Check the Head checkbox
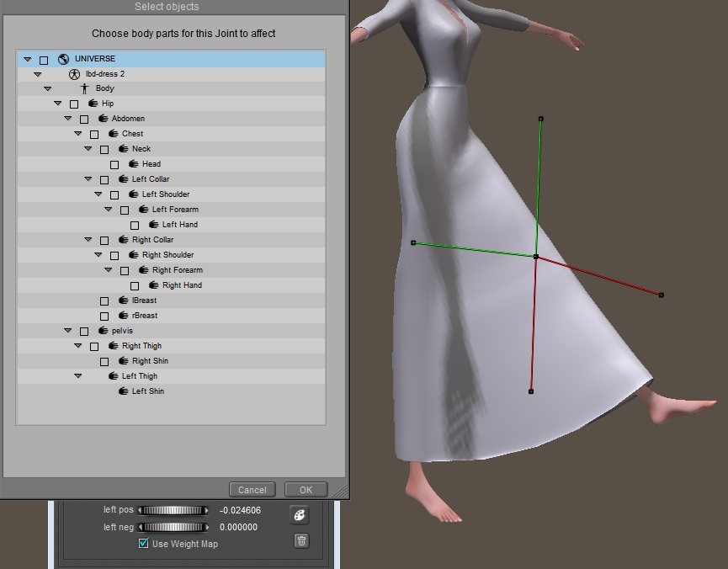 [114, 164]
